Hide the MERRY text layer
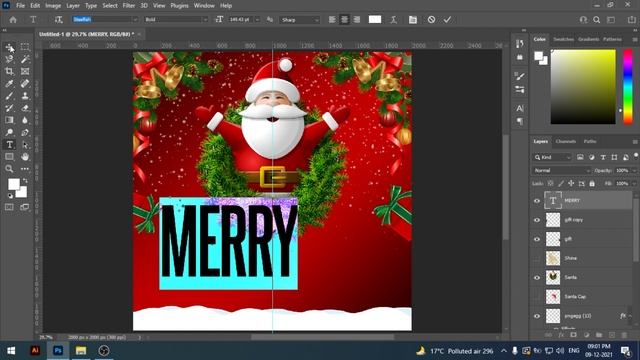Screen dimensions: 640x360 tap(537, 200)
